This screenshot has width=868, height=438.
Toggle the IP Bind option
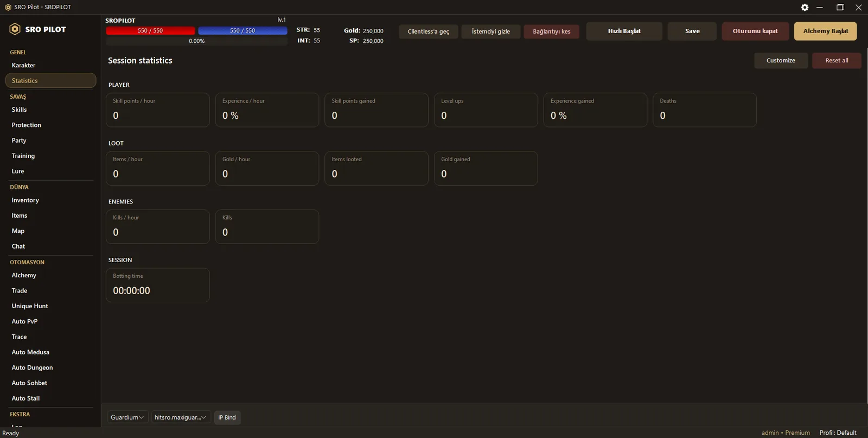click(x=227, y=417)
